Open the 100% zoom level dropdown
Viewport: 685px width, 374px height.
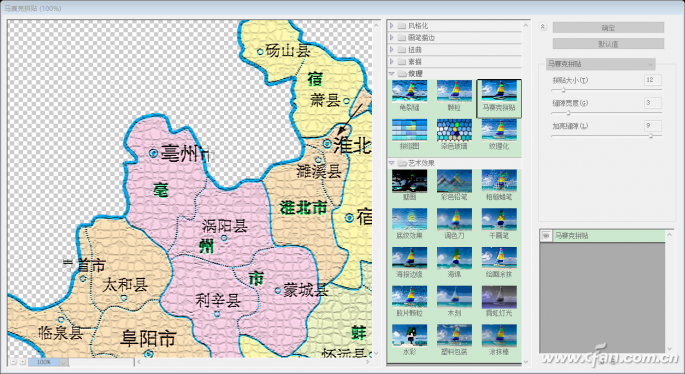(x=64, y=362)
